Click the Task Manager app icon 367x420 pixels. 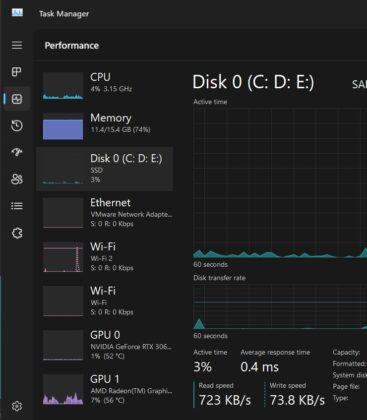pyautogui.click(x=17, y=13)
